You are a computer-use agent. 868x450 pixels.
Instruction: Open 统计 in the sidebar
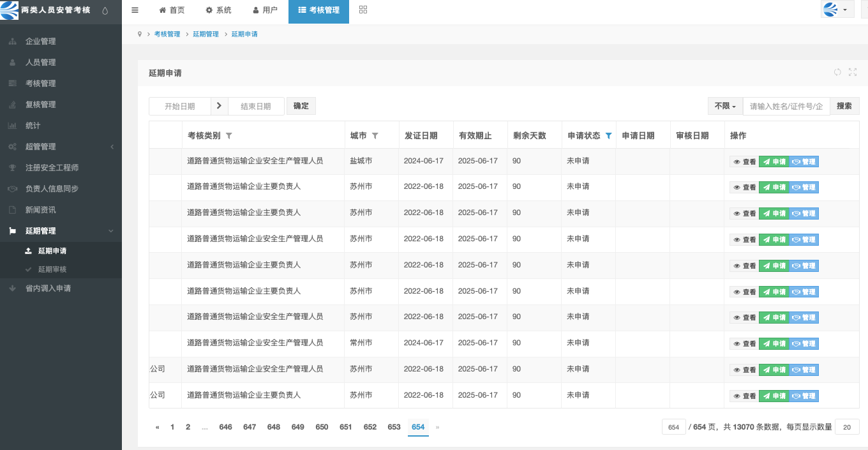tap(61, 126)
